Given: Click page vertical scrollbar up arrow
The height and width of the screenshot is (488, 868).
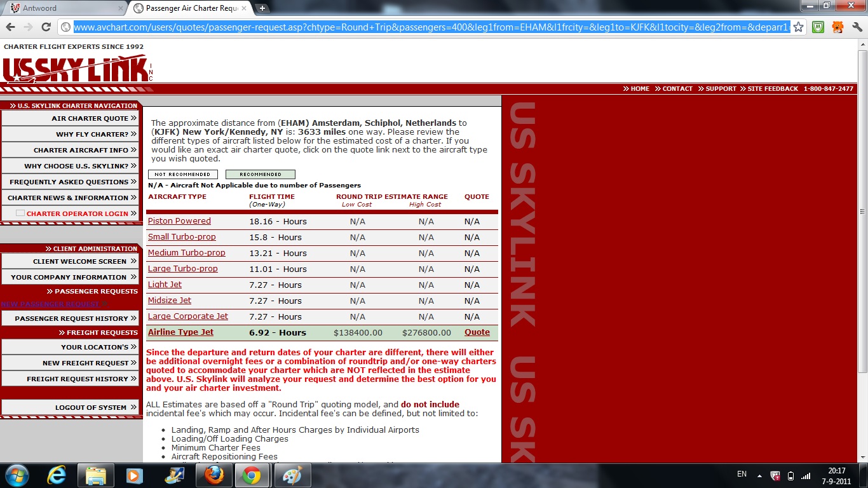Looking at the screenshot, I should point(862,45).
